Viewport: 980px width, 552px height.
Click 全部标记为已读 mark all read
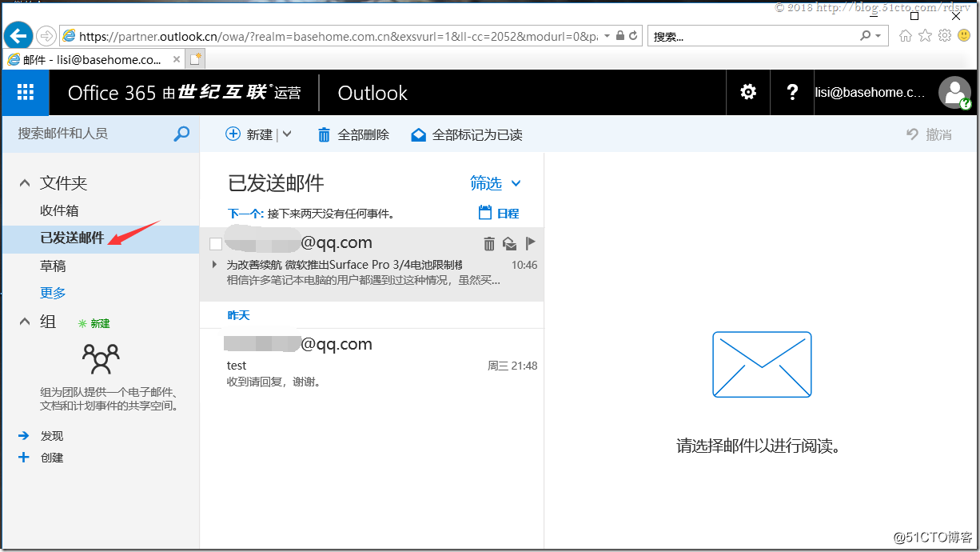tap(467, 135)
